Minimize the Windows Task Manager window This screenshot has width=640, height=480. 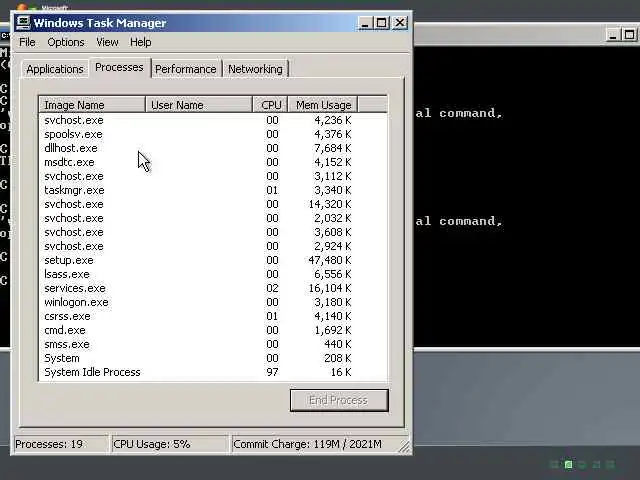coord(365,23)
